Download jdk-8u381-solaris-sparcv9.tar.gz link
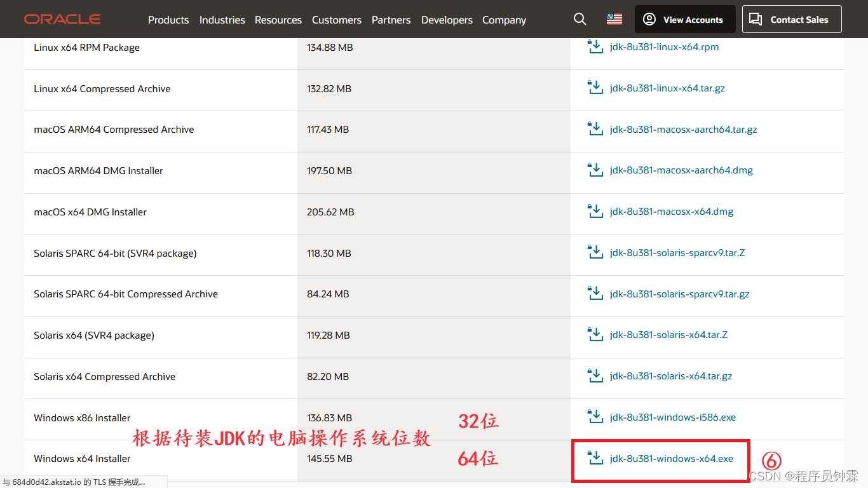This screenshot has height=488, width=868. [x=679, y=294]
